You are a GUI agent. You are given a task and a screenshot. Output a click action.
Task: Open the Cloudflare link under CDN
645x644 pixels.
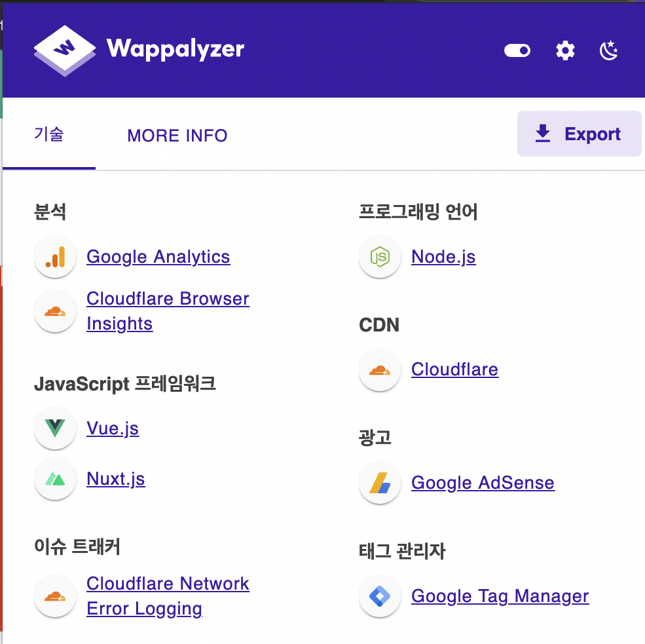pos(454,369)
